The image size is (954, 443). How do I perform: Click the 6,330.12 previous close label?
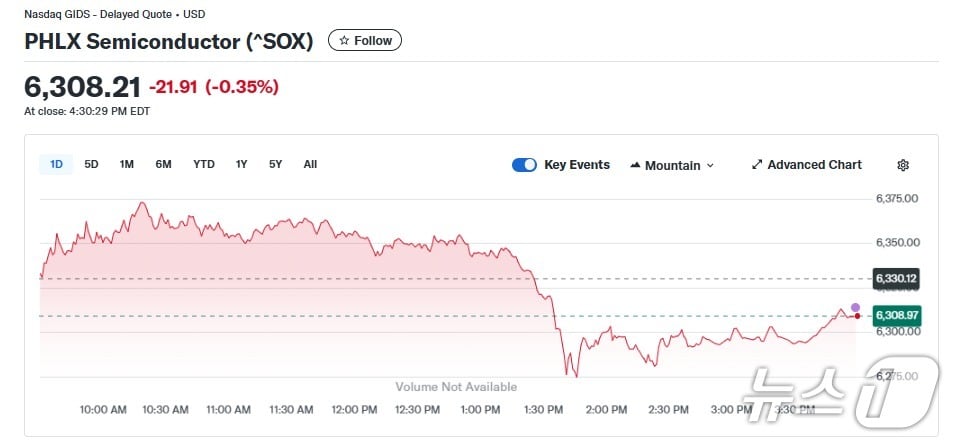tap(895, 278)
